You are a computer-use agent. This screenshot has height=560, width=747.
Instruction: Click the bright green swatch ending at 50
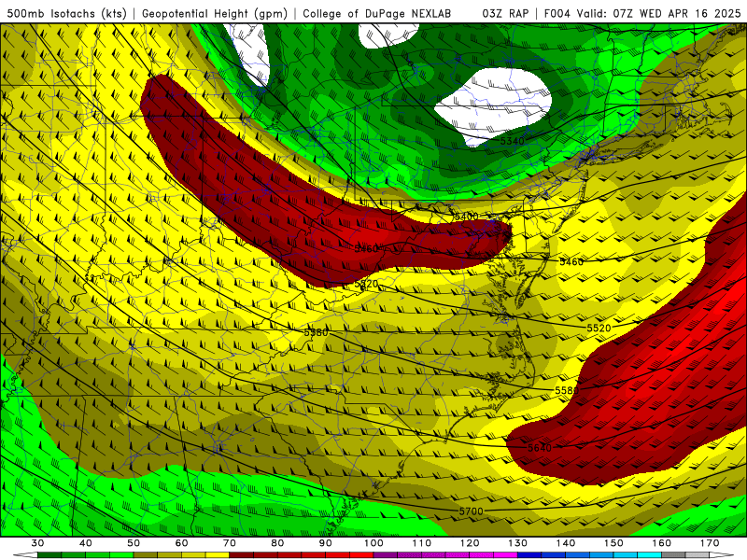(121, 554)
